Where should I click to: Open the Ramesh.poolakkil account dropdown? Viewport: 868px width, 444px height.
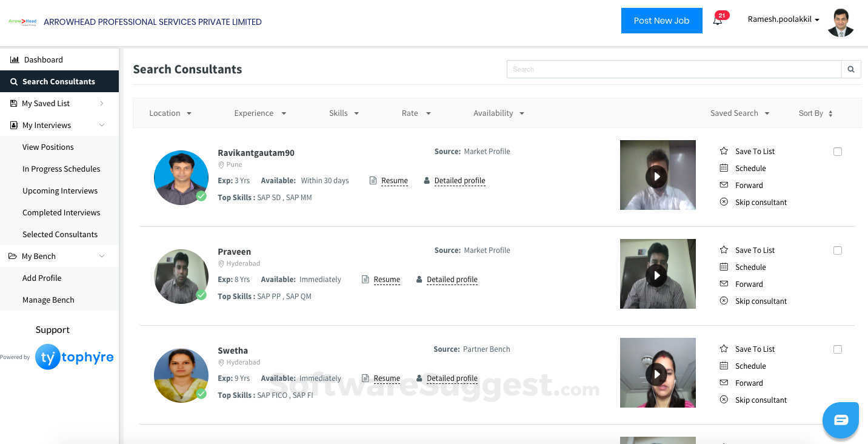coord(784,19)
